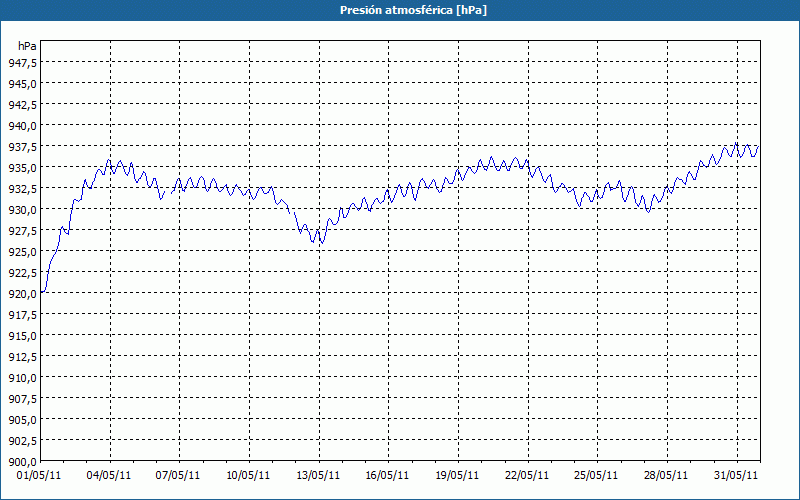Viewport: 800px width, 500px height.
Task: Click the 25/05/11 date label
Action: [x=596, y=476]
